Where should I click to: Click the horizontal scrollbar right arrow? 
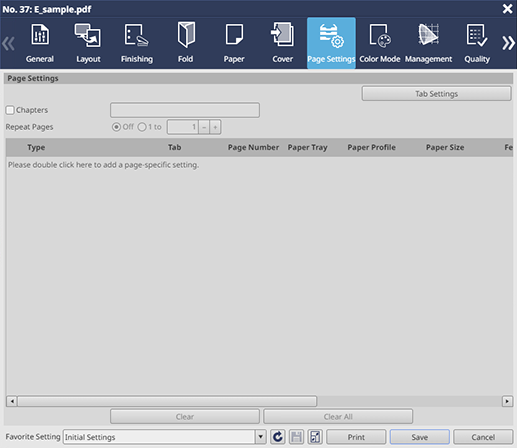coord(507,401)
